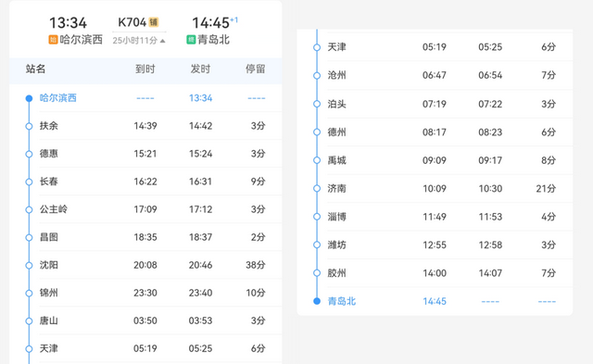Click the green 终 terminus icon beside 青岛北
This screenshot has height=364, width=593.
point(191,40)
